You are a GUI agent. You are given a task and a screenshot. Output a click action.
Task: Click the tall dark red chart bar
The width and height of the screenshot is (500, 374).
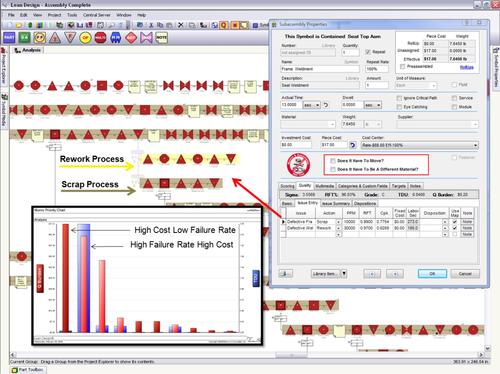click(66, 278)
